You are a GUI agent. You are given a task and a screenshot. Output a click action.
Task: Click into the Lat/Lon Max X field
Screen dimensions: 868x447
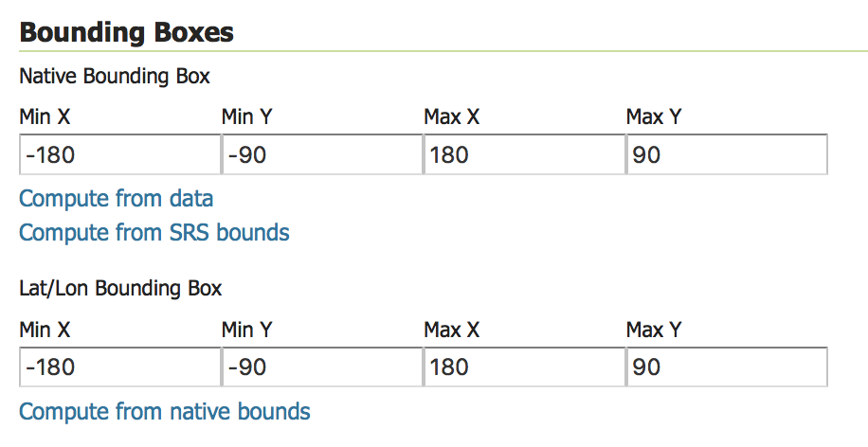click(524, 367)
